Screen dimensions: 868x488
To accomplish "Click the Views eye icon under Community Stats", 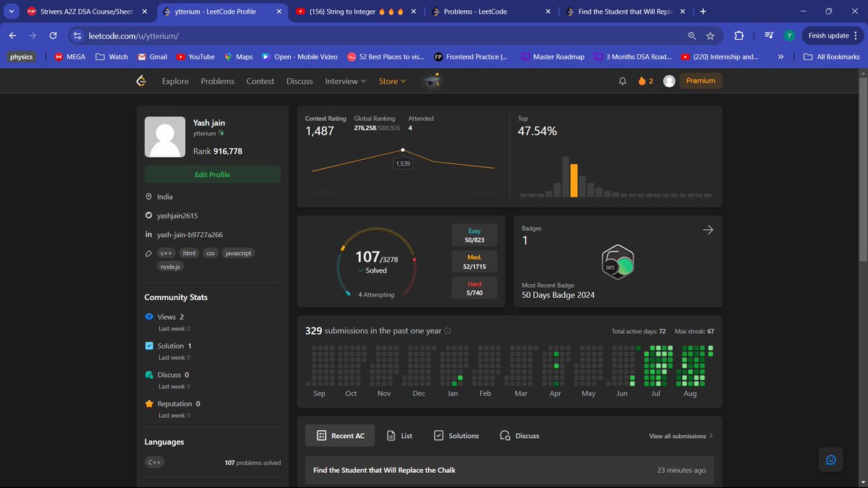I will [x=150, y=317].
